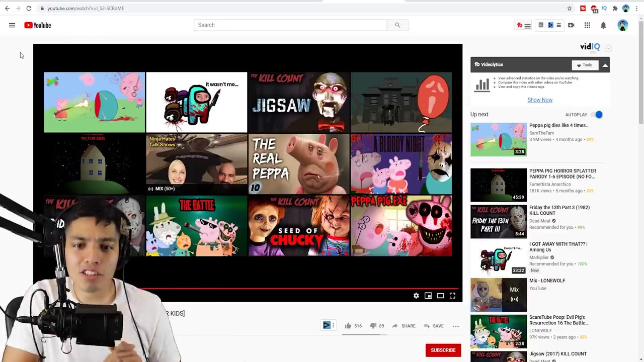
Task: Collapse the Videolytics panel arrow
Action: tap(605, 65)
